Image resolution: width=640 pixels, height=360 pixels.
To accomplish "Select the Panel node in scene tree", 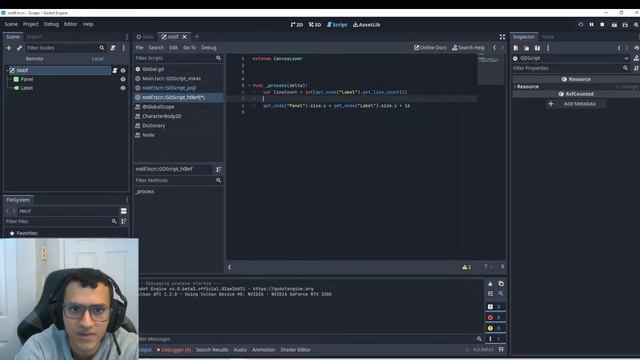I will [27, 79].
